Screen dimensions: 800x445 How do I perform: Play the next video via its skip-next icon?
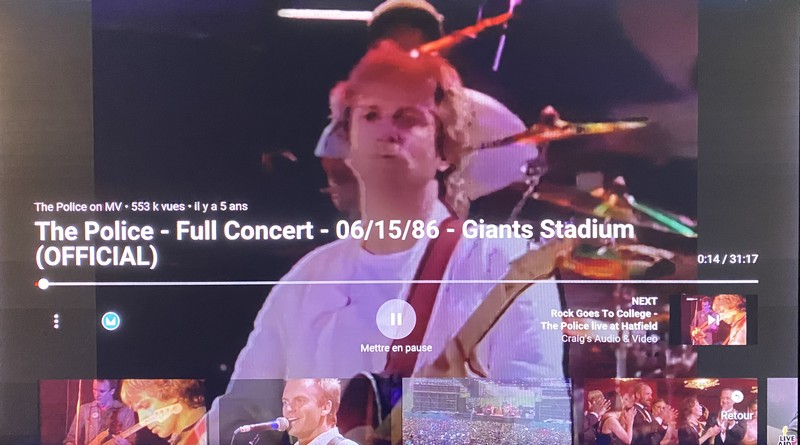click(x=713, y=320)
